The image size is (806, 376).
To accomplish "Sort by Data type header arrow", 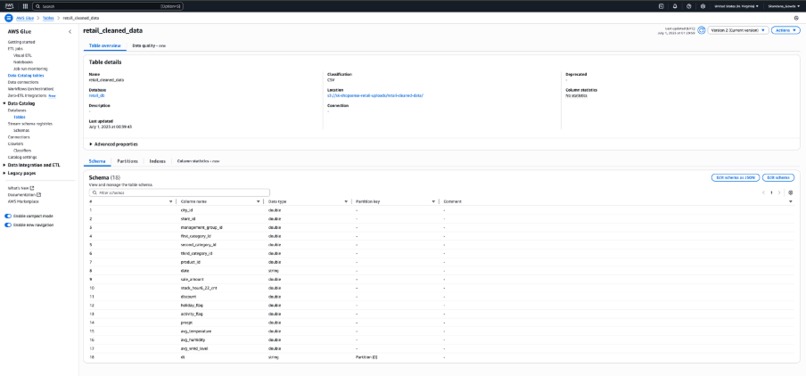I will point(346,202).
